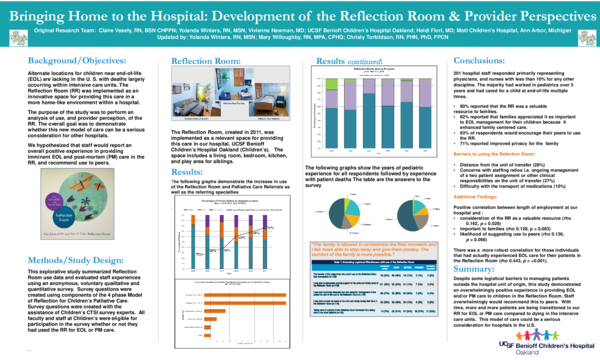Select the 'Summary:' heading

point(474,269)
